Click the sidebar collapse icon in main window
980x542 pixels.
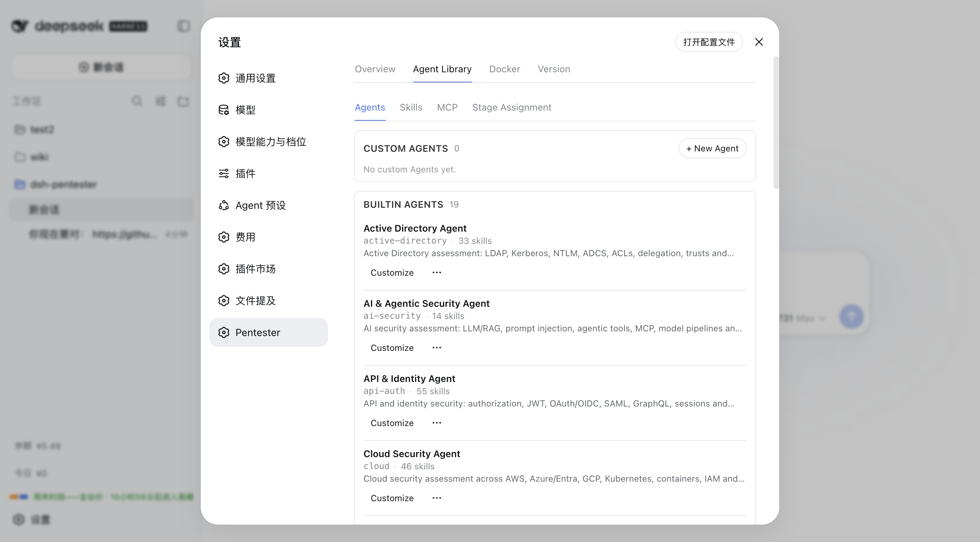[x=184, y=26]
